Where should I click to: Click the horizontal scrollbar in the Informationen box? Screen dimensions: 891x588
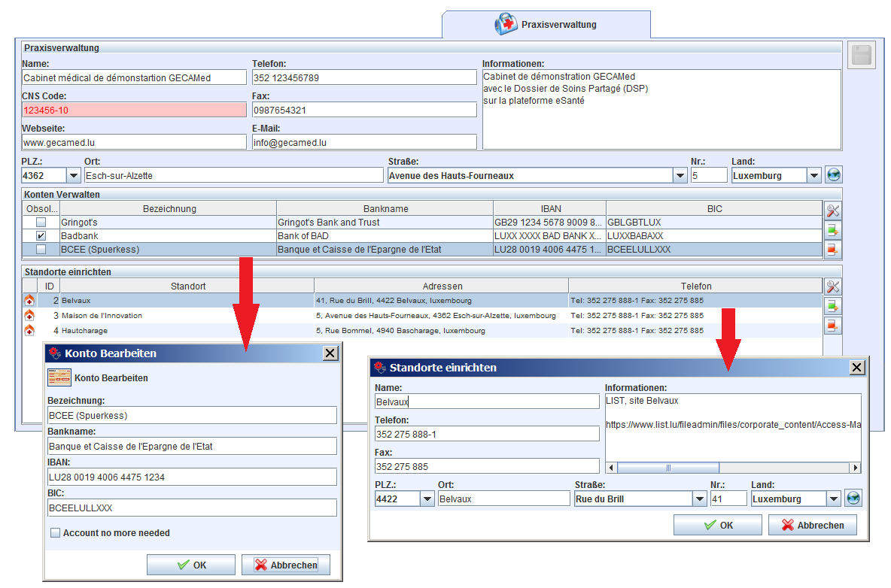(x=667, y=468)
